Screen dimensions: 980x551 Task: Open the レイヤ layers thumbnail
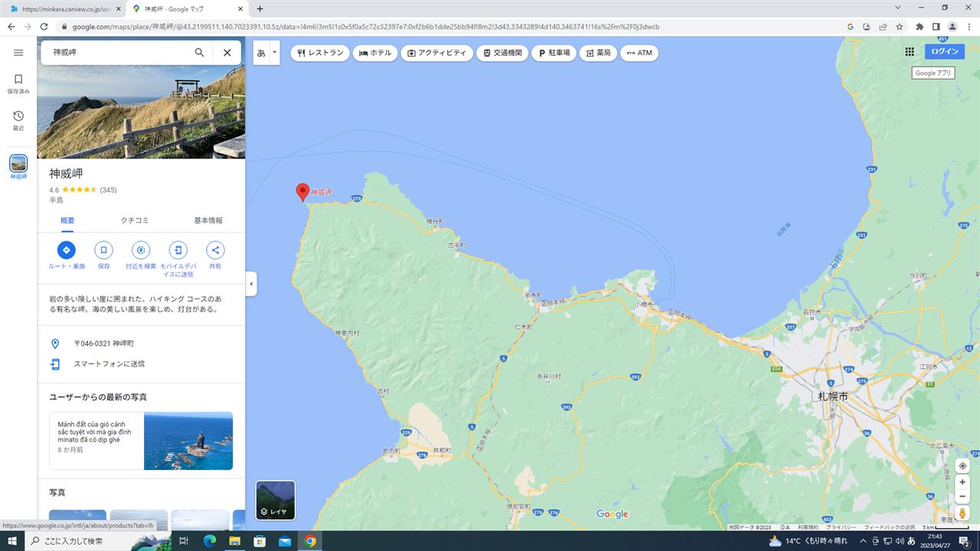[276, 500]
